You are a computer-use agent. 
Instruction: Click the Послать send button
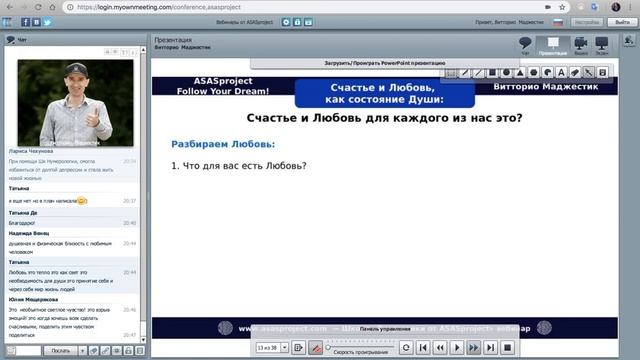61,351
